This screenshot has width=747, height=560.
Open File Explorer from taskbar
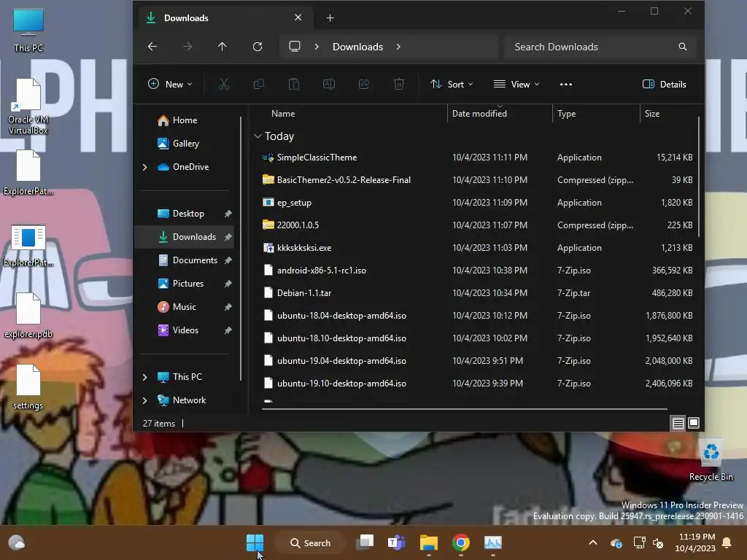point(429,542)
